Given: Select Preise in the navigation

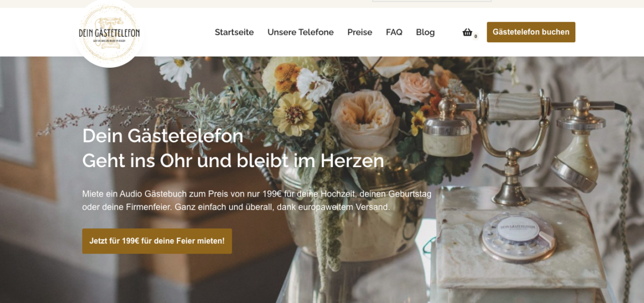Looking at the screenshot, I should pos(360,32).
